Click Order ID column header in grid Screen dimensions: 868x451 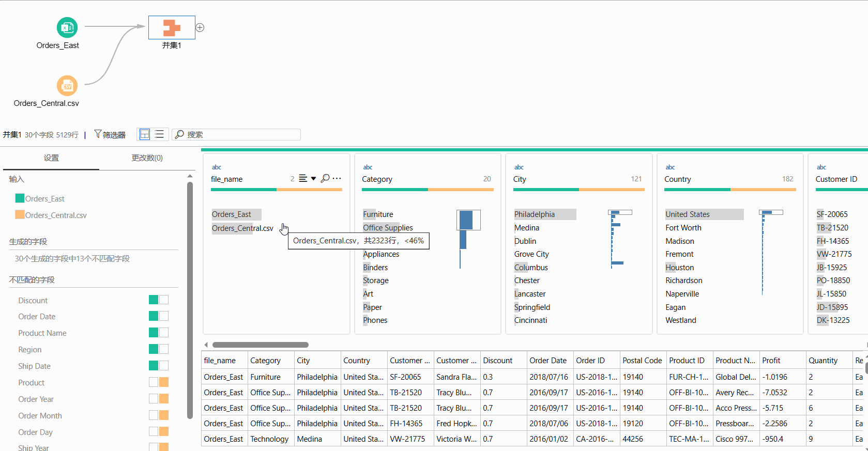click(x=596, y=361)
